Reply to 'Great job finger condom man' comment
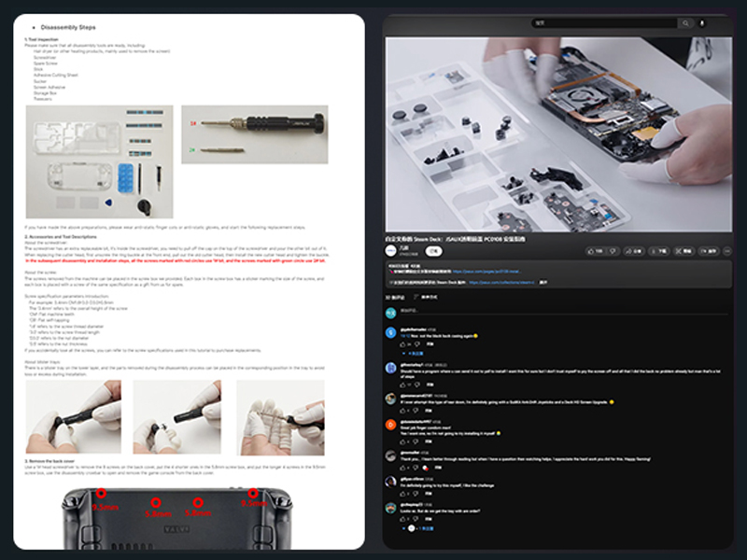747x560 pixels. click(x=429, y=441)
